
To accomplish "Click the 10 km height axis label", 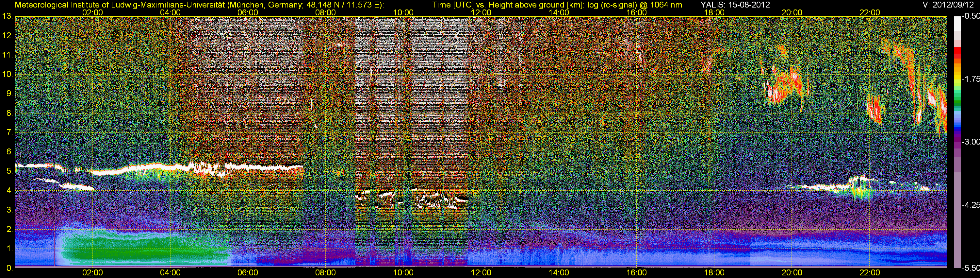I will (7, 74).
